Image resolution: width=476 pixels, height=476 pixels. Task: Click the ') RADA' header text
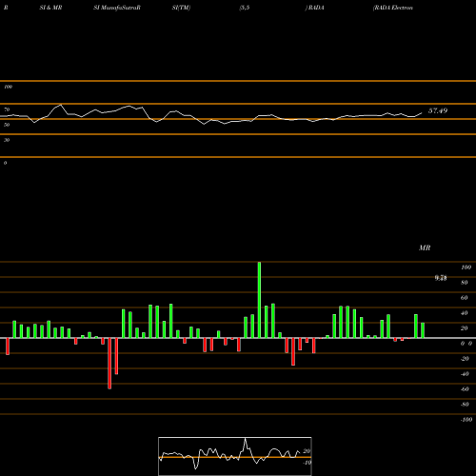point(314,8)
